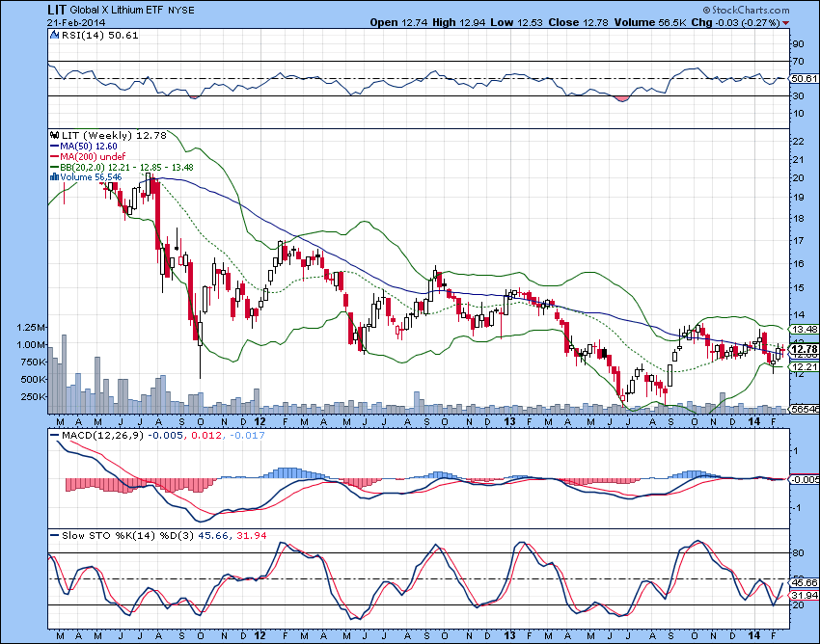Click the 22 price axis label
The width and height of the screenshot is (820, 644).
pyautogui.click(x=799, y=142)
